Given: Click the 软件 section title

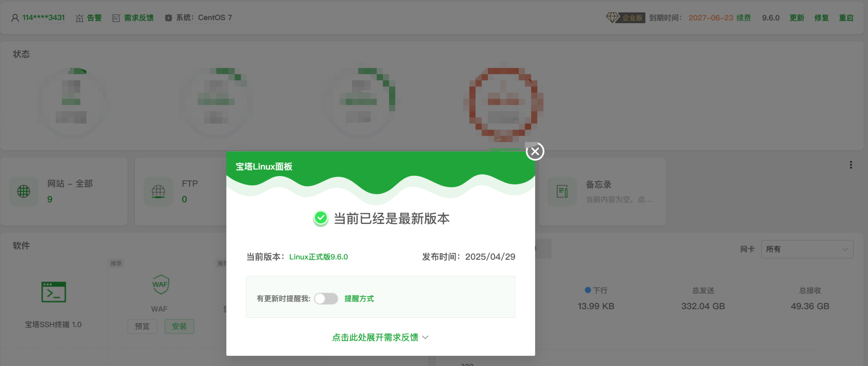Looking at the screenshot, I should point(21,246).
